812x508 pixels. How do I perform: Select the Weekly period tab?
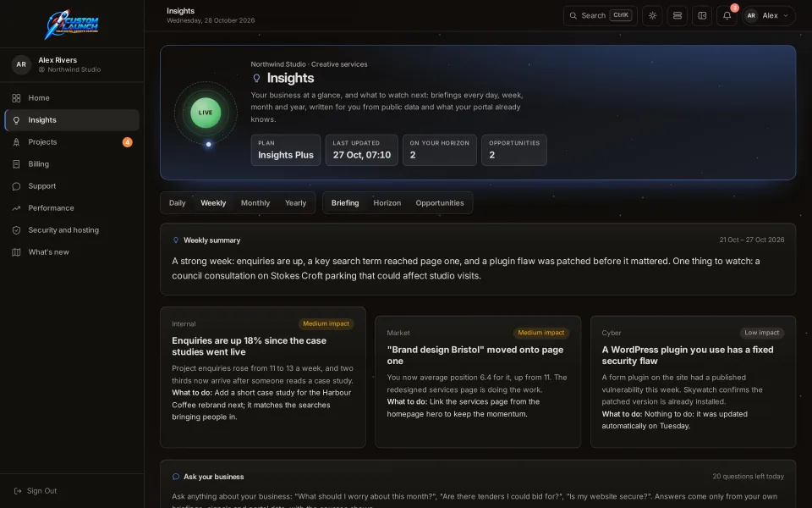pos(213,203)
